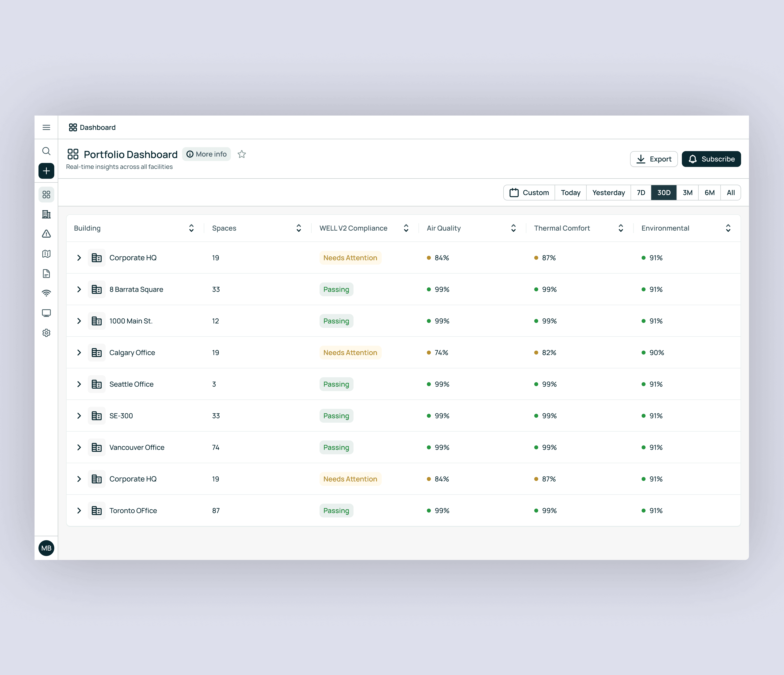Expand the 8 Barrata Square row
784x675 pixels.
pyautogui.click(x=79, y=289)
